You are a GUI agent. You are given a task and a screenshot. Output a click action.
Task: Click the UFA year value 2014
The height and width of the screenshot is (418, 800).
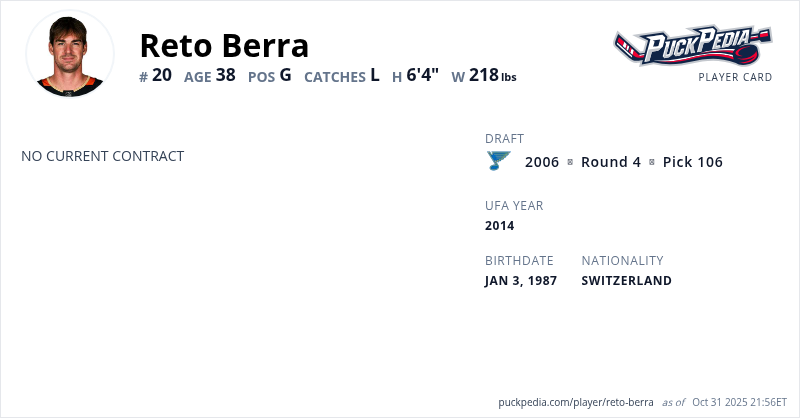point(500,225)
